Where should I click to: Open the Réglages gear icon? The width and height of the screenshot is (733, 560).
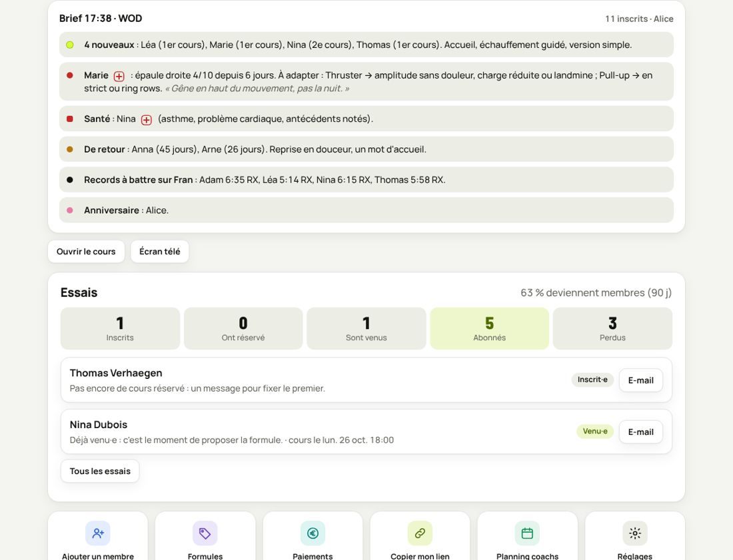coord(635,533)
